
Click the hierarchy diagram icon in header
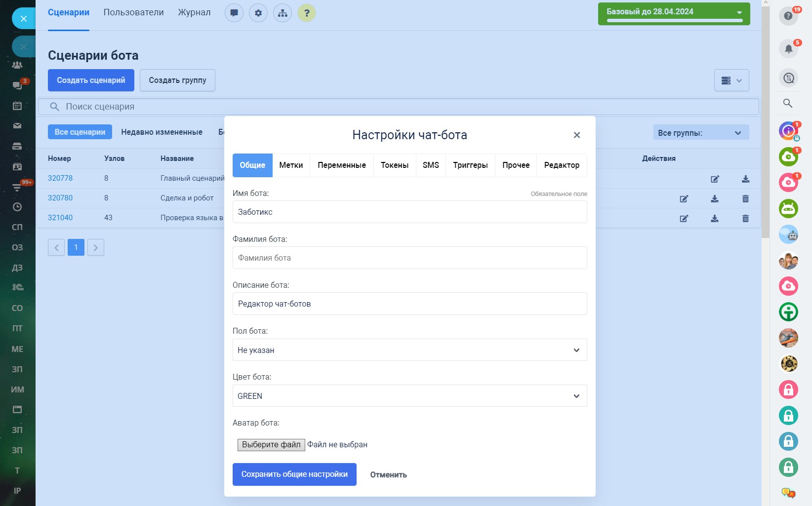[x=283, y=13]
